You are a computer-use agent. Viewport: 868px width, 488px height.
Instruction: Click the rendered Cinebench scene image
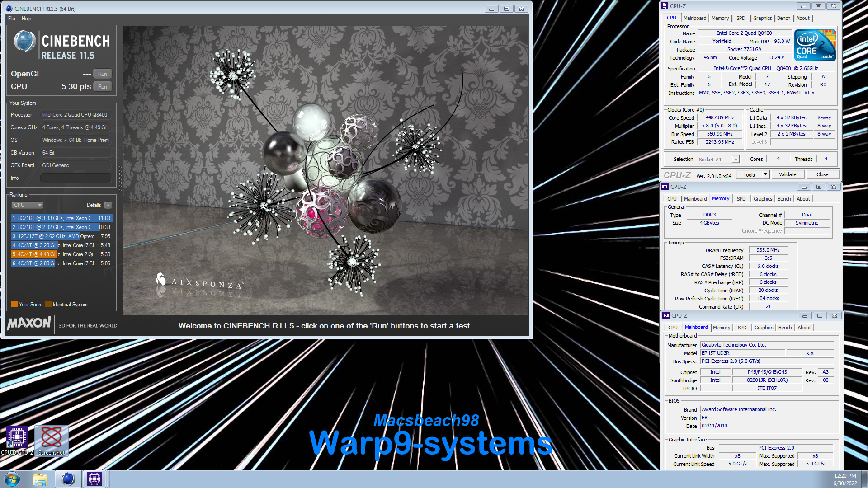pyautogui.click(x=325, y=170)
